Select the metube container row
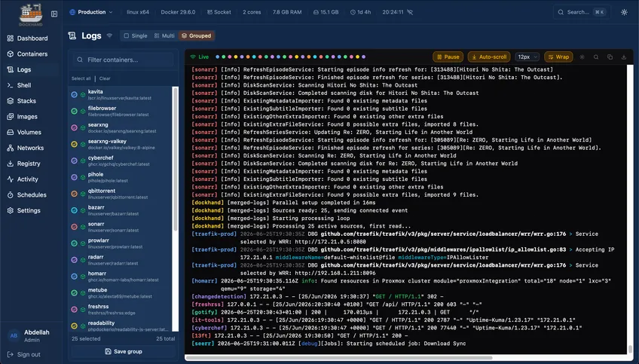 point(121,293)
